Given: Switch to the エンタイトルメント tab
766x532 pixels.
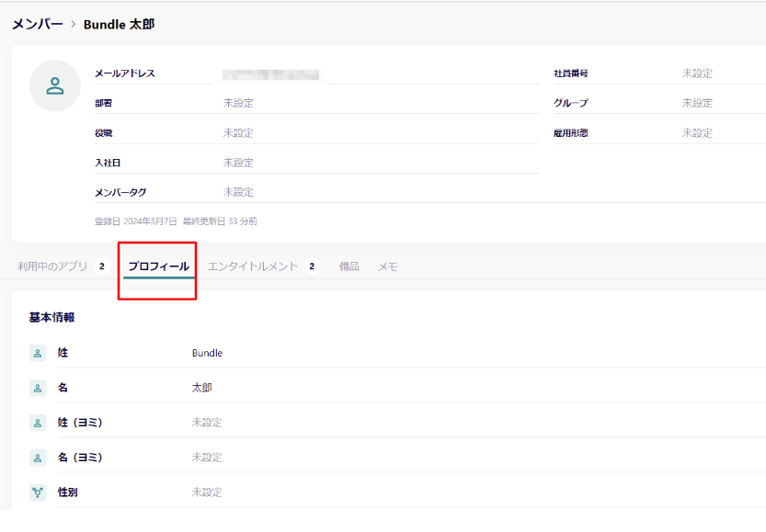Looking at the screenshot, I should click(253, 266).
